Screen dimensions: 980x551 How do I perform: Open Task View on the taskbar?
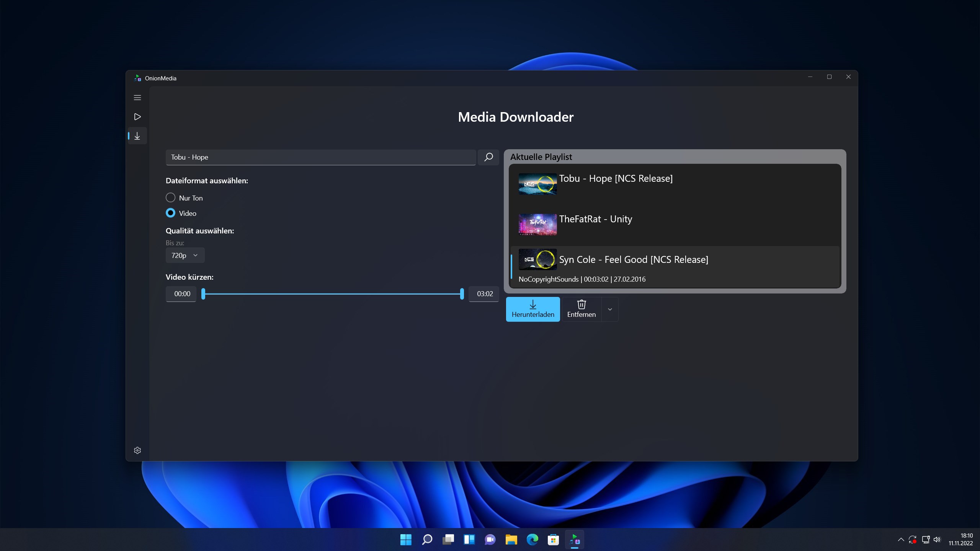coord(448,540)
